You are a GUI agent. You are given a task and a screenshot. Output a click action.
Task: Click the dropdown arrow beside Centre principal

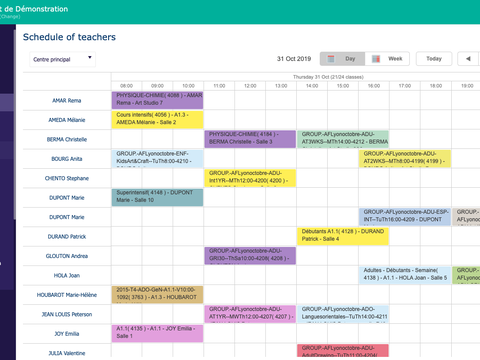click(x=90, y=57)
